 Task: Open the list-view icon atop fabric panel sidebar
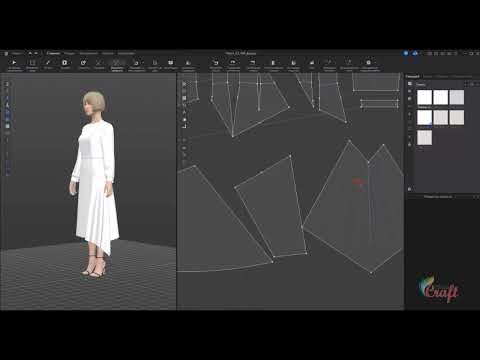[x=410, y=84]
